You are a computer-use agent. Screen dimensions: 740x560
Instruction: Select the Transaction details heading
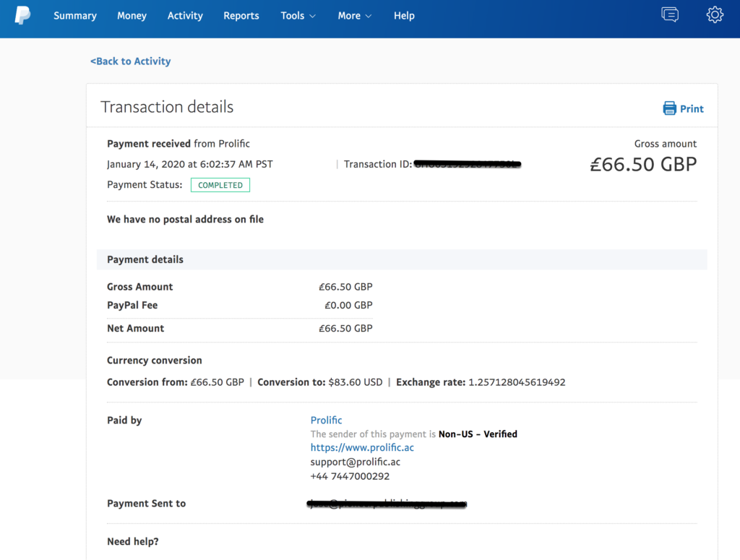coord(167,107)
